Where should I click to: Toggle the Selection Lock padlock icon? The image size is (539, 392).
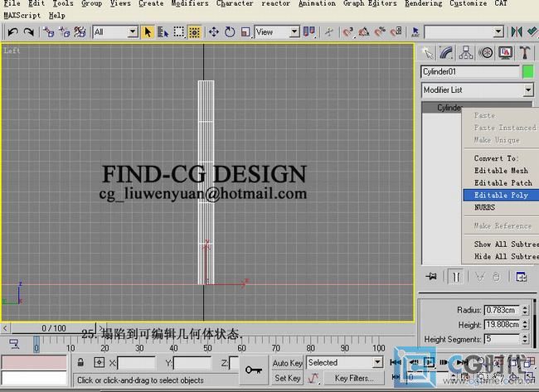(80, 362)
